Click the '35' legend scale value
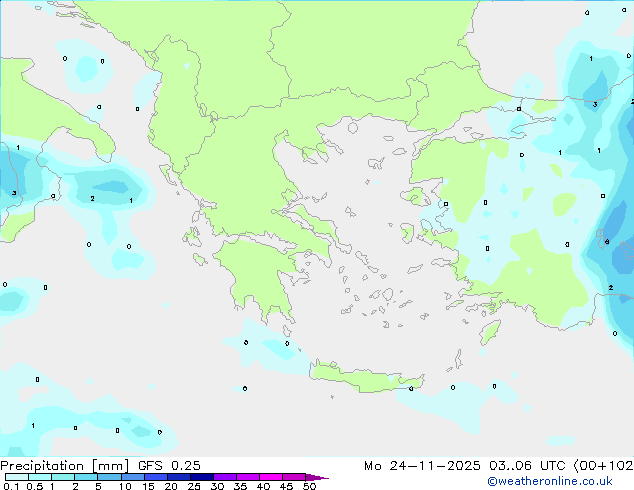This screenshot has height=490, width=634. [240, 486]
